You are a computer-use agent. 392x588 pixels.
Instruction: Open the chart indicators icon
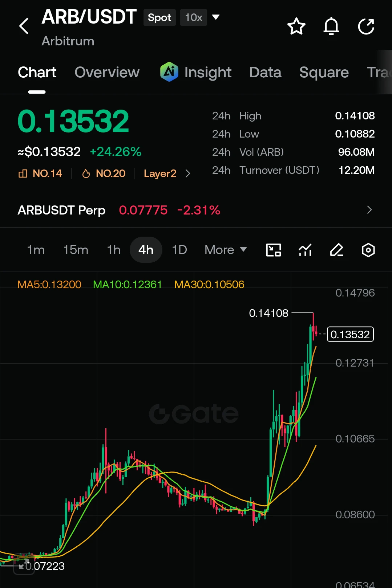[305, 250]
